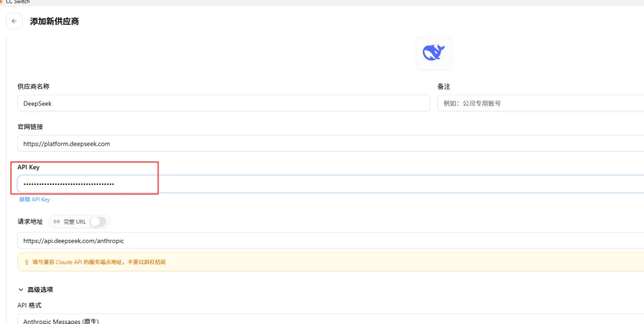Image resolution: width=644 pixels, height=324 pixels.
Task: Click the lightbulb hint icon in yellow notice
Action: [27, 262]
